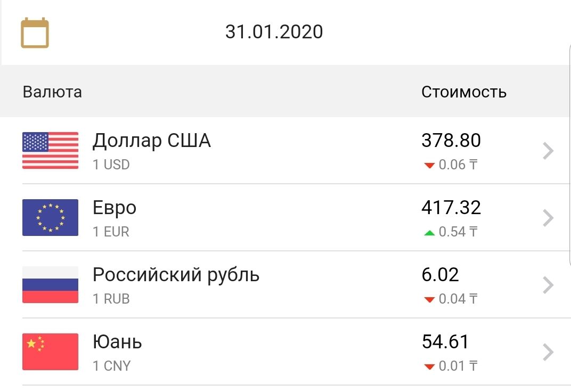
Task: Click the red down arrow for CNY
Action: point(429,367)
